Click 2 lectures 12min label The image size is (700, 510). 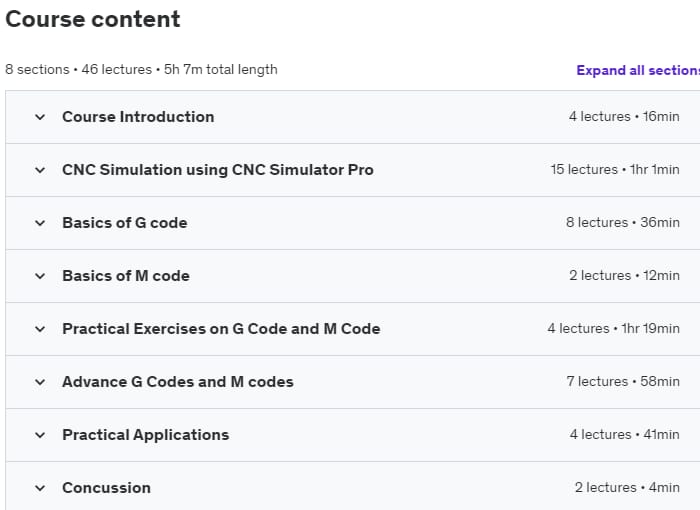[x=625, y=276]
